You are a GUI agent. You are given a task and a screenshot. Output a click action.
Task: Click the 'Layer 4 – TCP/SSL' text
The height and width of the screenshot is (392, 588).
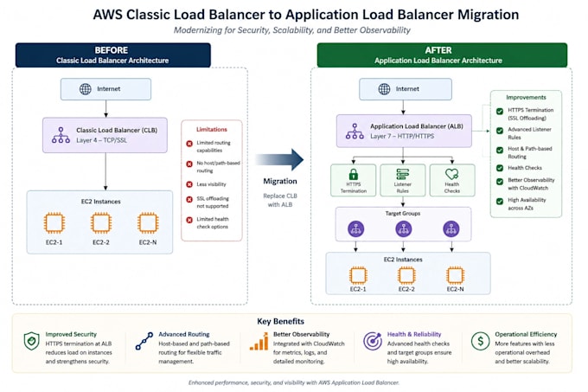tap(102, 140)
